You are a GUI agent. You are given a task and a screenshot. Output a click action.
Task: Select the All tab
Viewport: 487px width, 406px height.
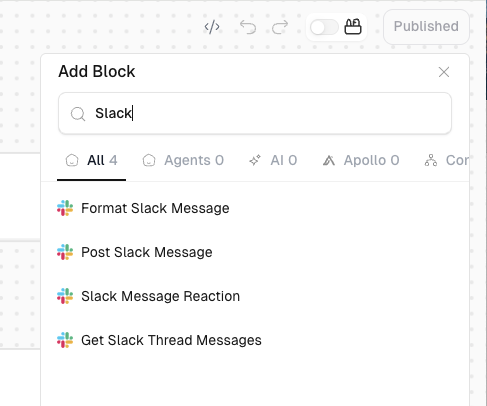(91, 160)
